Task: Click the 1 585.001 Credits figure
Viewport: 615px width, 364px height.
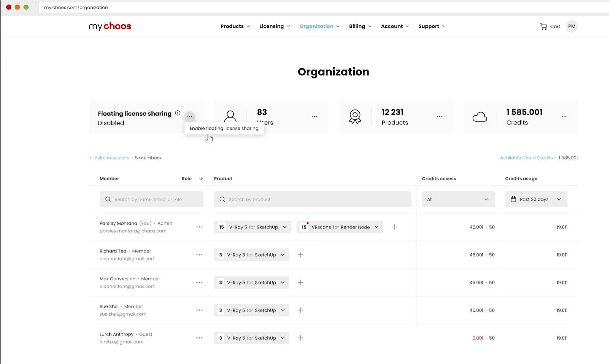Action: pyautogui.click(x=524, y=112)
